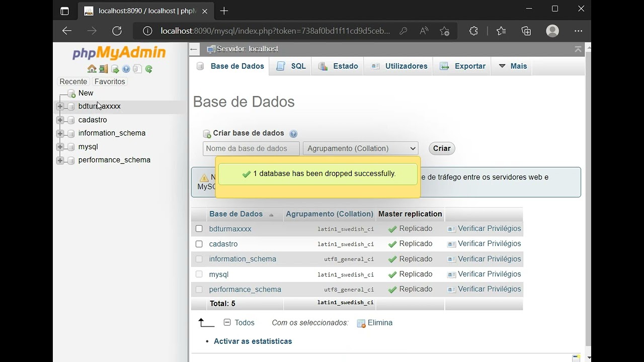Open the tab actions menu icon
The image size is (644, 362).
(64, 11)
